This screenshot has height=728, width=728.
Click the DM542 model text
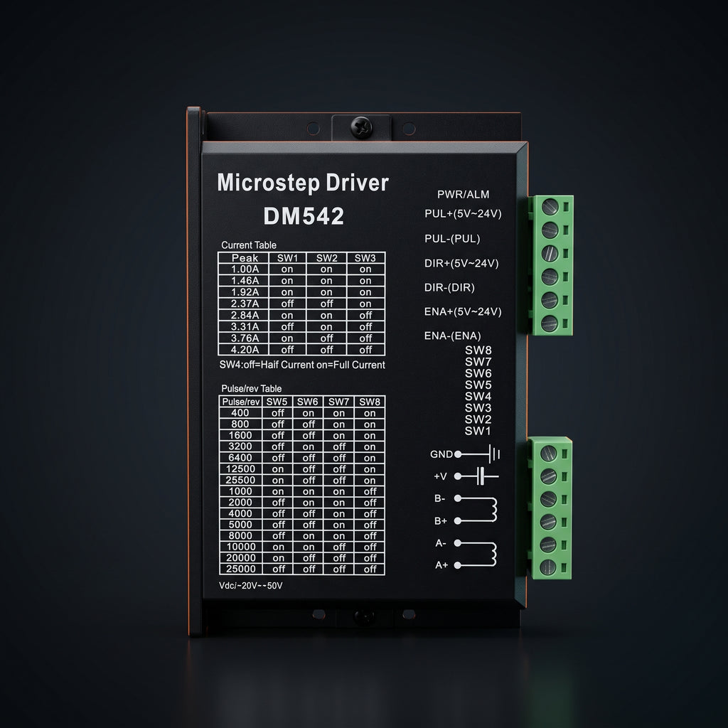(x=304, y=216)
